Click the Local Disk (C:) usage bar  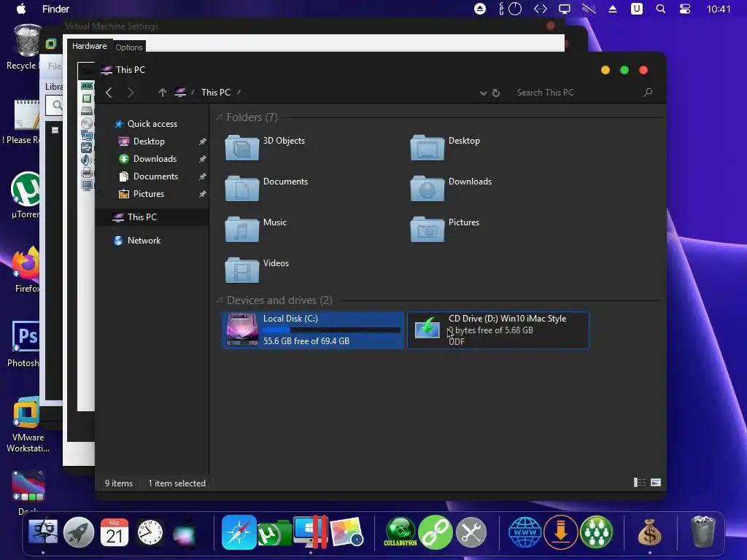[332, 330]
